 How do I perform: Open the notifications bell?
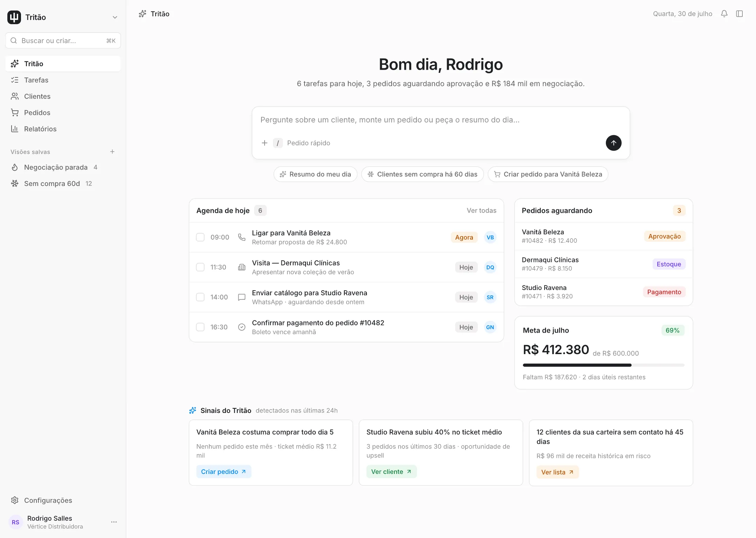coord(724,14)
